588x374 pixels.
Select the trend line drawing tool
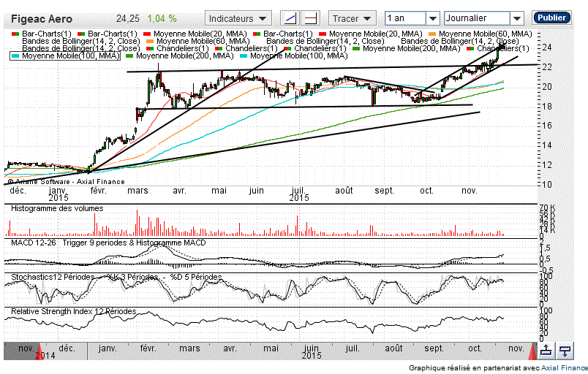tap(290, 18)
